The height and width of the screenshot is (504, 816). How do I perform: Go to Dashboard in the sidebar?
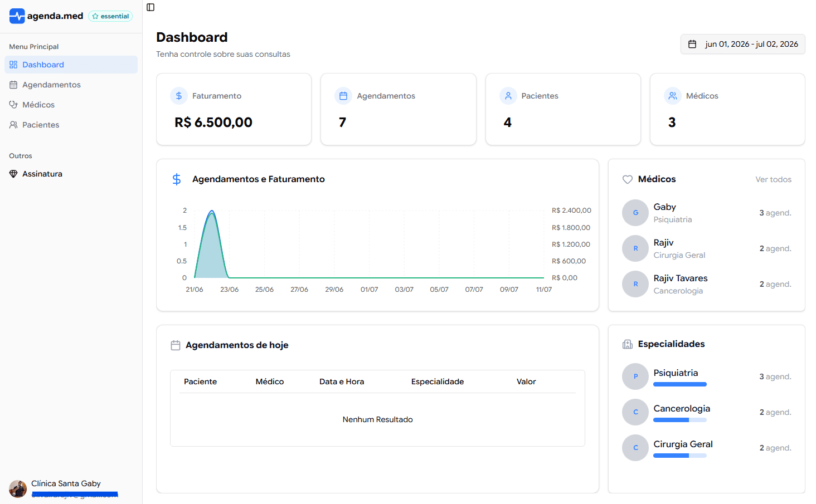(x=71, y=65)
